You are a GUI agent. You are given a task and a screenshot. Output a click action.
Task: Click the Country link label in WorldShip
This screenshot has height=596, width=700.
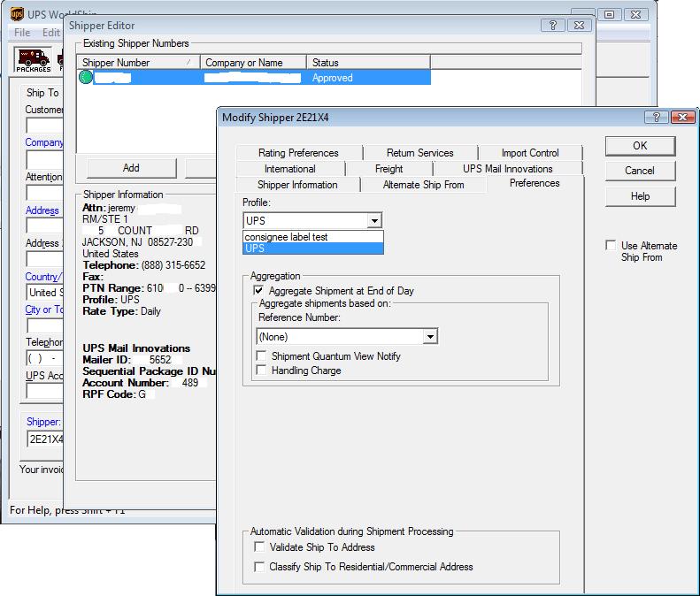(x=43, y=277)
